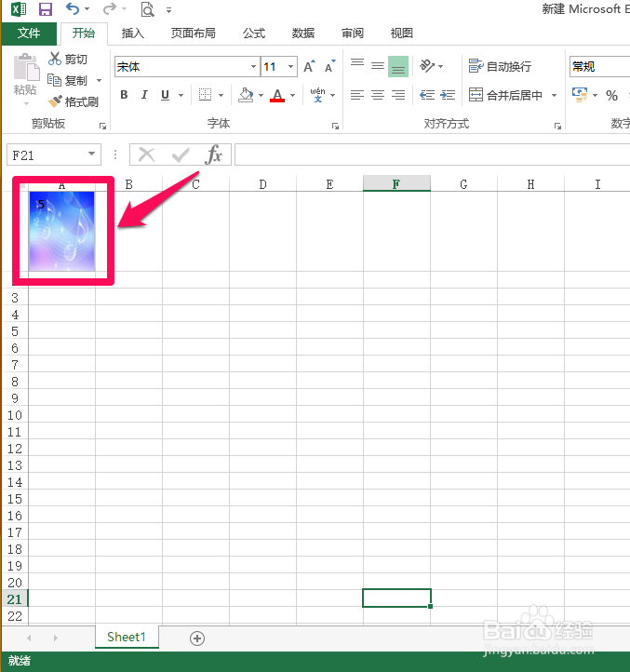Click the cancel X in formula bar
Viewport: 630px width, 672px height.
coord(147,155)
